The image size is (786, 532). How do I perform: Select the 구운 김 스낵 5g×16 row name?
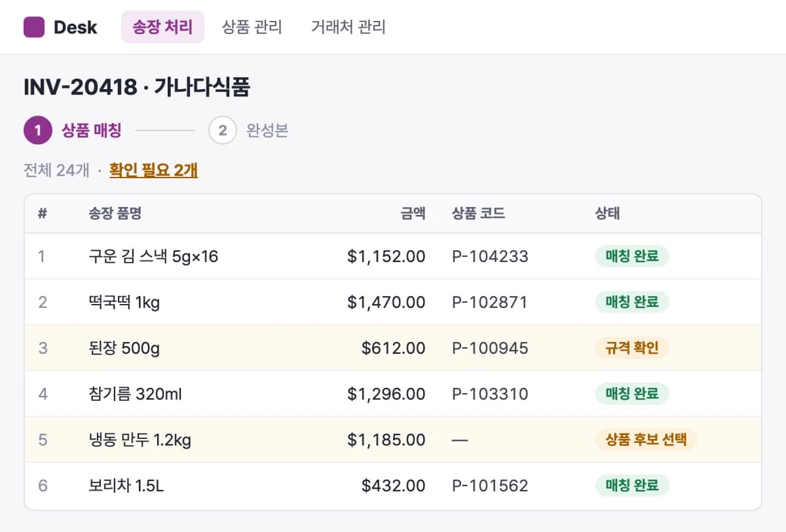pyautogui.click(x=153, y=256)
